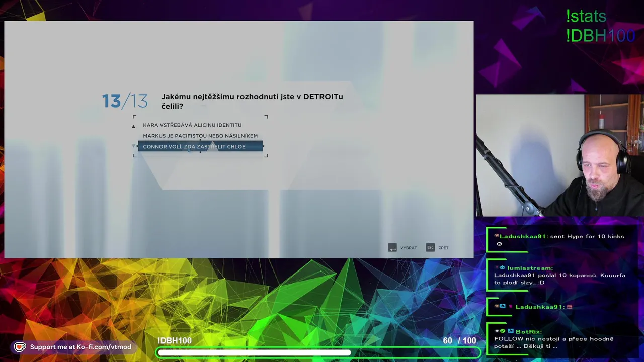Click the robot badge next to lumiastream

click(502, 268)
